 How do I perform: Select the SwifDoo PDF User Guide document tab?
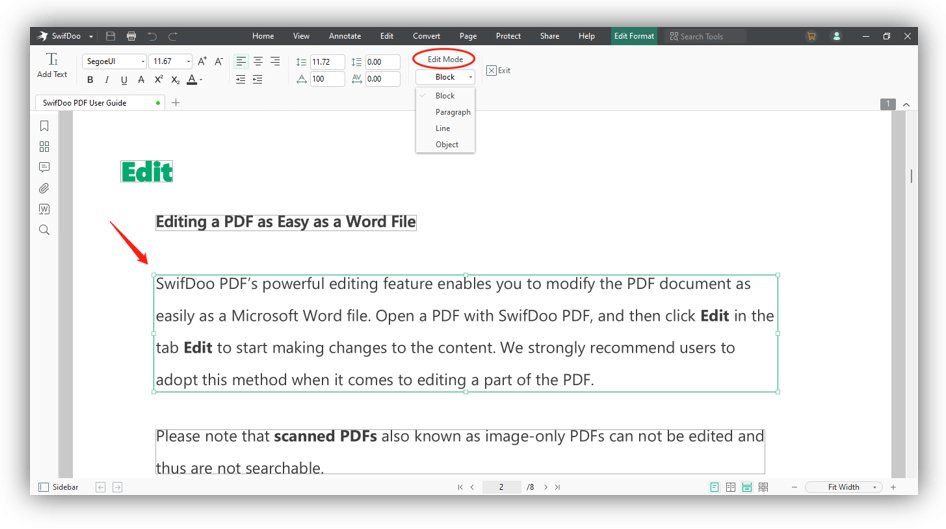[x=100, y=103]
